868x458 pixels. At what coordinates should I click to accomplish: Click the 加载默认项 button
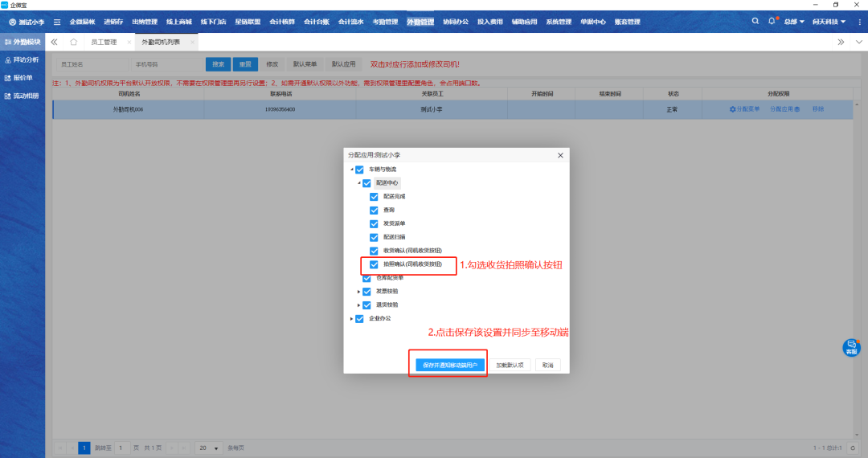click(x=510, y=365)
